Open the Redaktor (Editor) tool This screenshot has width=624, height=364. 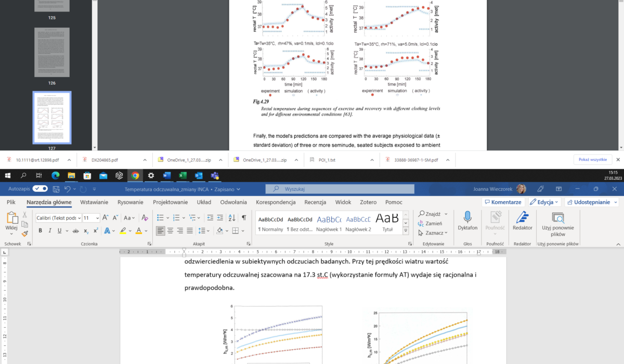(522, 221)
